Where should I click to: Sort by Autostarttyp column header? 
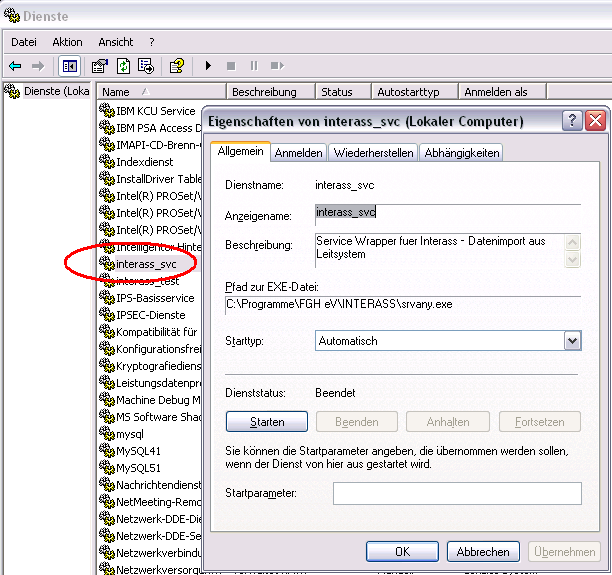[x=415, y=92]
